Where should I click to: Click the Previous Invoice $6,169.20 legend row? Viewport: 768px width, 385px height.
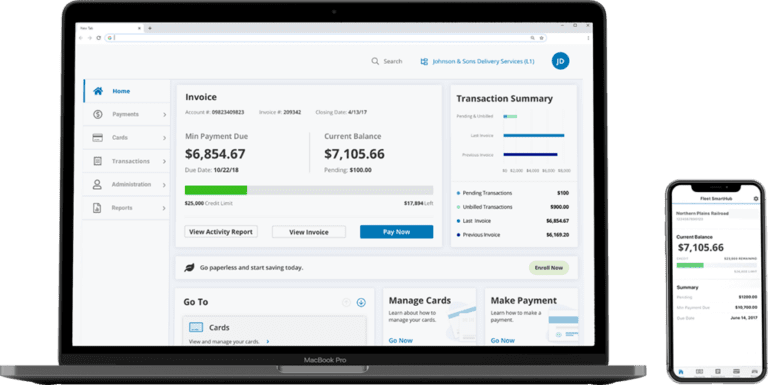[x=513, y=235]
